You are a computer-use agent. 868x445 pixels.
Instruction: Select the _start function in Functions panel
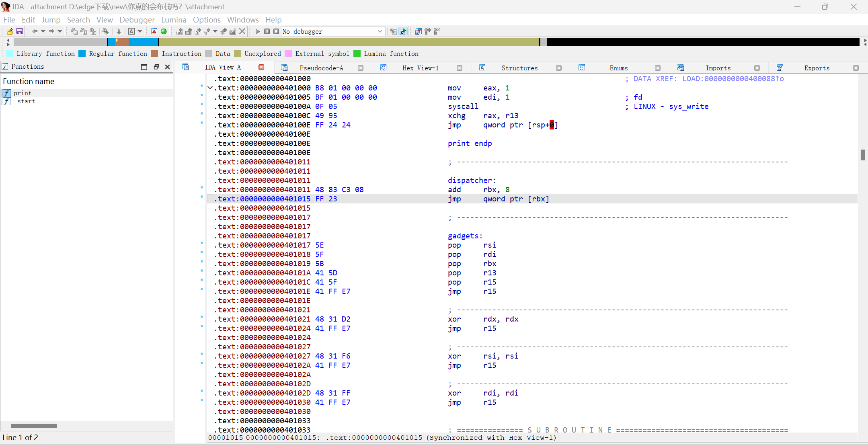25,101
